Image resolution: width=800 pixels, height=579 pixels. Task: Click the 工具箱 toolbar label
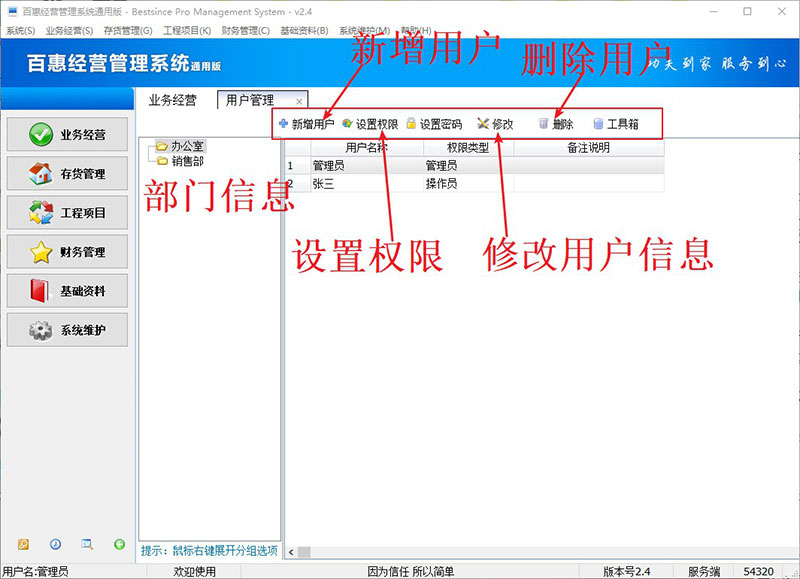622,124
